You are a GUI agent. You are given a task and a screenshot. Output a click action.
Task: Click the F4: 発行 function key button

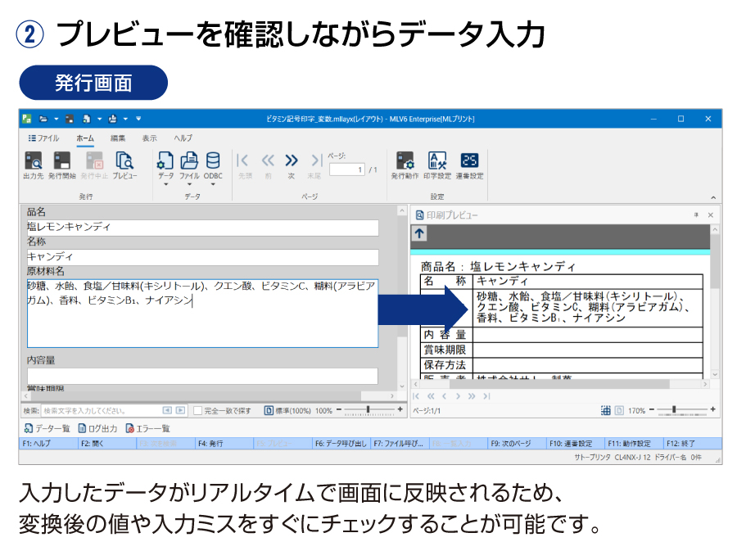point(224,444)
